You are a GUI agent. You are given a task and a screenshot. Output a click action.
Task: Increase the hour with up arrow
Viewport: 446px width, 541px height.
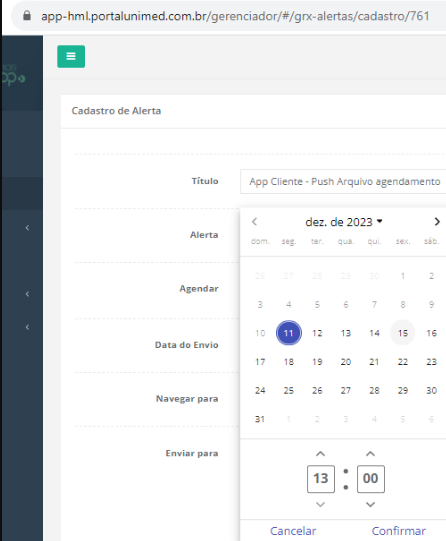tap(320, 454)
